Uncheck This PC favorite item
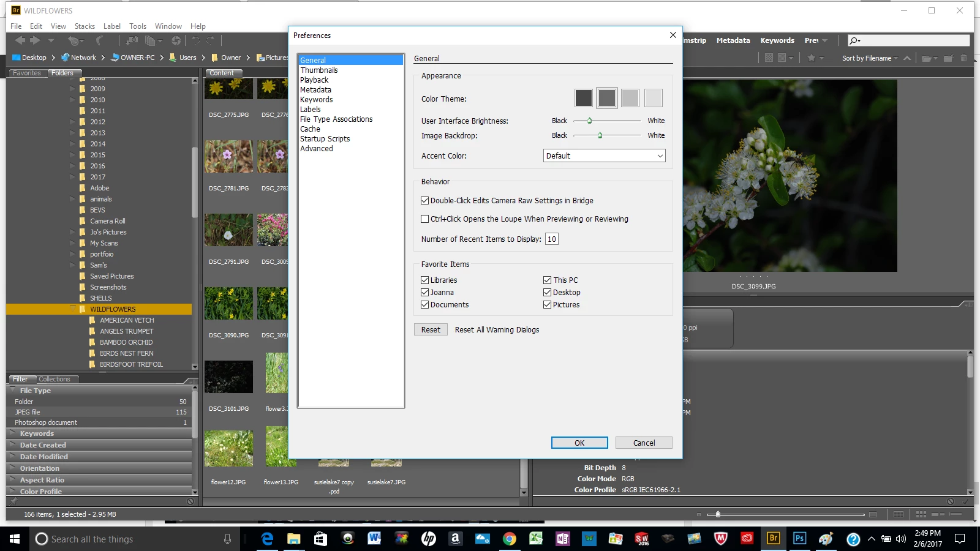 tap(547, 280)
